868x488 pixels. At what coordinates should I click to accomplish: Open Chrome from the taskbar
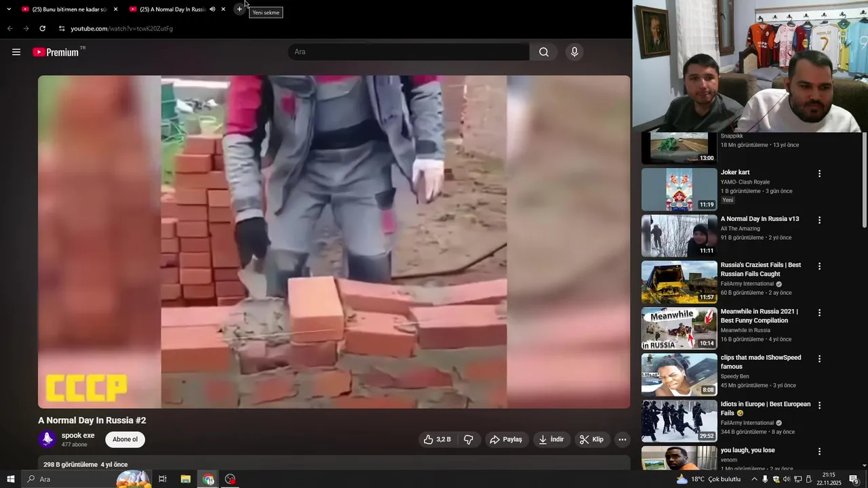pyautogui.click(x=208, y=479)
